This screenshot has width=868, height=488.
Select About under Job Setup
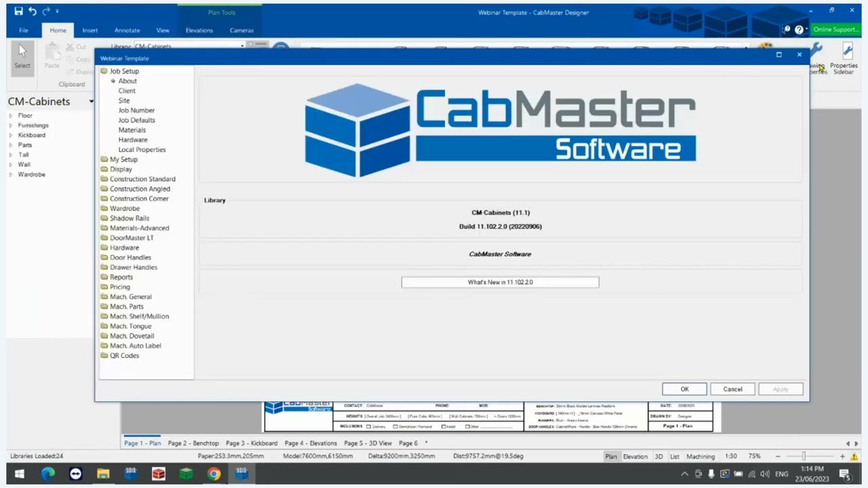pyautogui.click(x=127, y=81)
